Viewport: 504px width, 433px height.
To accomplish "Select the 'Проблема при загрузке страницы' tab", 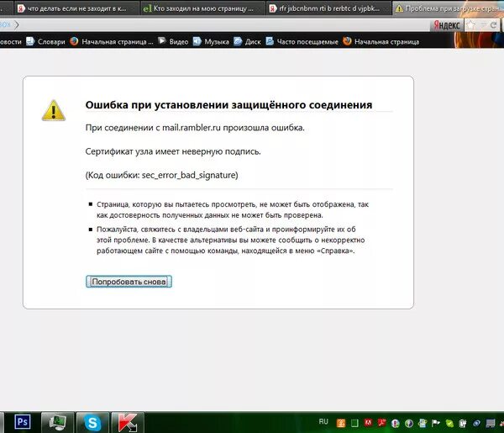I will tap(448, 8).
